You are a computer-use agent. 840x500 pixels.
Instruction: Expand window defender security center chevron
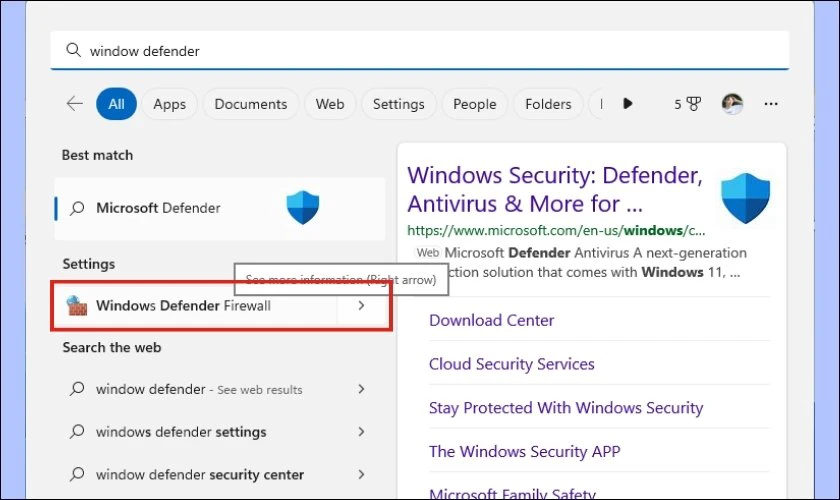[362, 474]
